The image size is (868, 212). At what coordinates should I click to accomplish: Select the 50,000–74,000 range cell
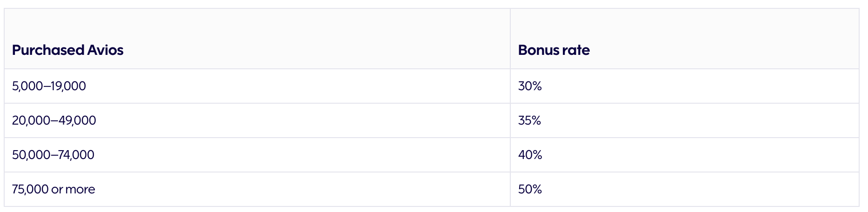pyautogui.click(x=53, y=155)
